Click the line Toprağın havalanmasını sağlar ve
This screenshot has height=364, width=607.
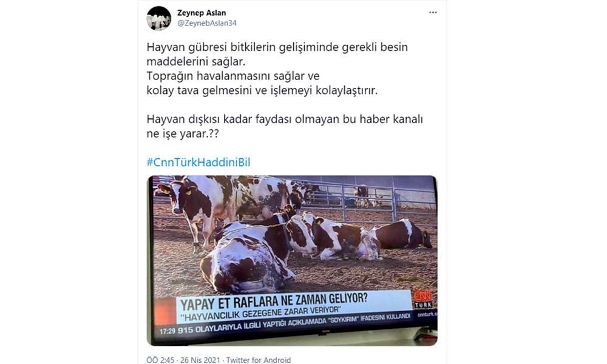point(233,76)
